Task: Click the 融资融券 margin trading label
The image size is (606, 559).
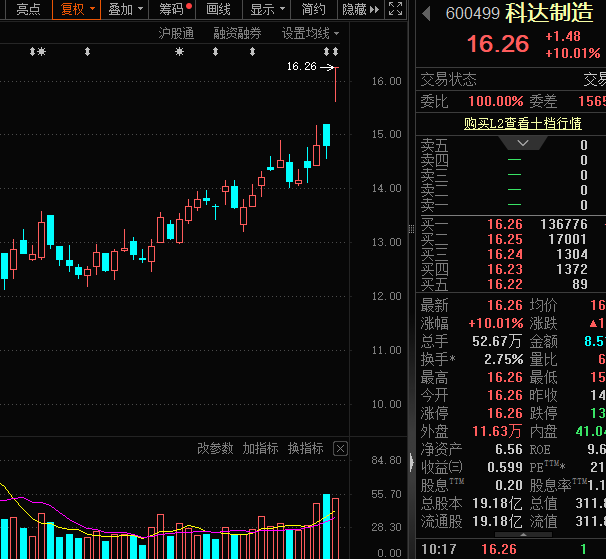Action: (238, 33)
